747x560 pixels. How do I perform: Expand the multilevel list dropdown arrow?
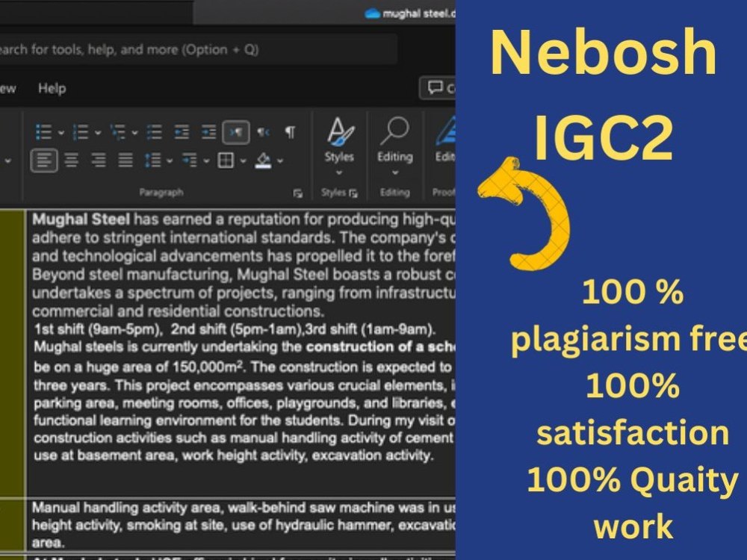pyautogui.click(x=134, y=133)
